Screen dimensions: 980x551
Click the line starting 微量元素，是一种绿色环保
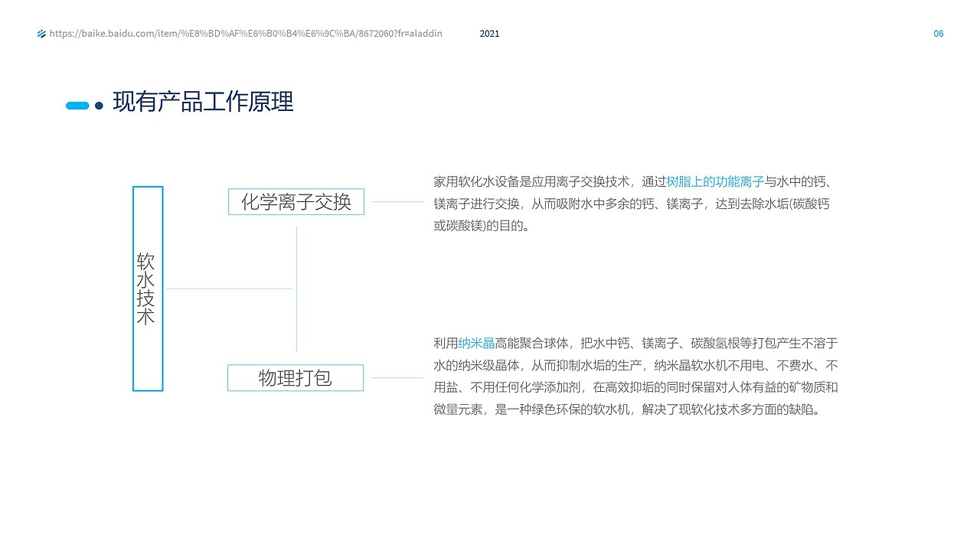(x=629, y=409)
